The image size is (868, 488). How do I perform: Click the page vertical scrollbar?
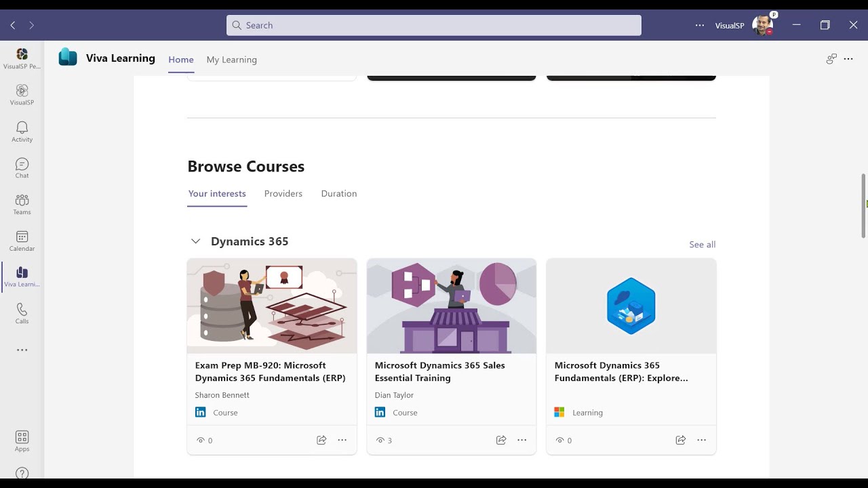click(863, 206)
